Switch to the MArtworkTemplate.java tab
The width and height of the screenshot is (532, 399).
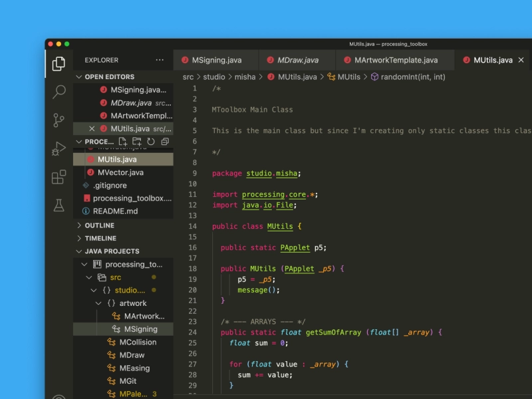[x=395, y=60]
